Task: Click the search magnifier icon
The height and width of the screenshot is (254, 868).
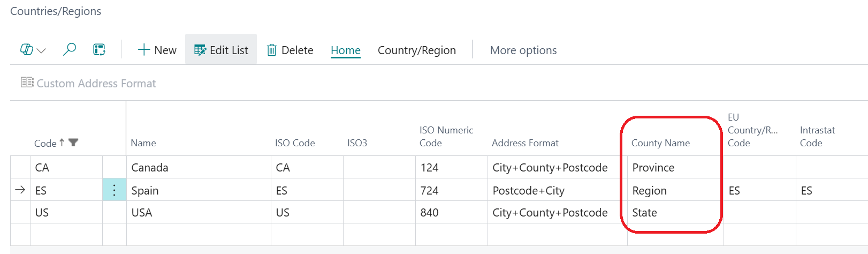Action: point(70,50)
